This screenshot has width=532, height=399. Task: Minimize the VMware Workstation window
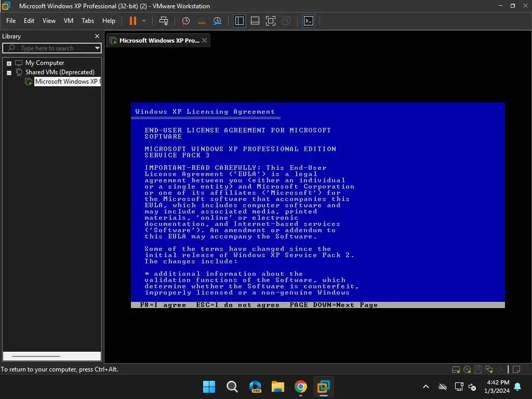[500, 6]
